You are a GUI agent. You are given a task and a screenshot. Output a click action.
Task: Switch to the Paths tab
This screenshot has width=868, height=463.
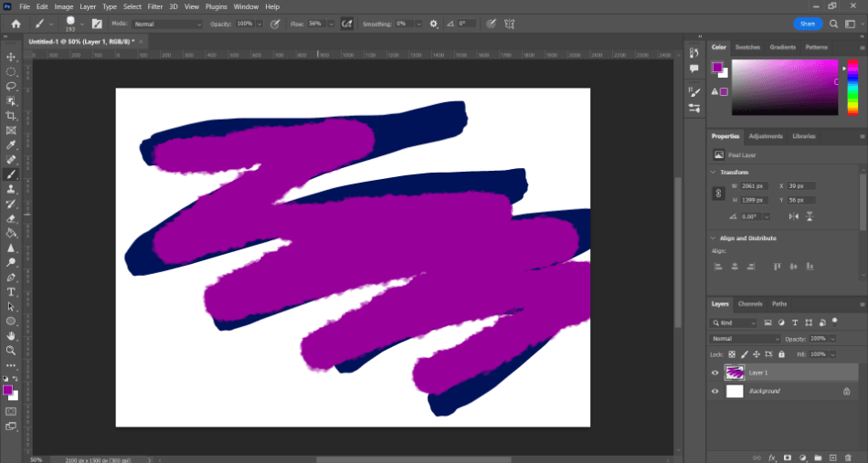tap(779, 304)
